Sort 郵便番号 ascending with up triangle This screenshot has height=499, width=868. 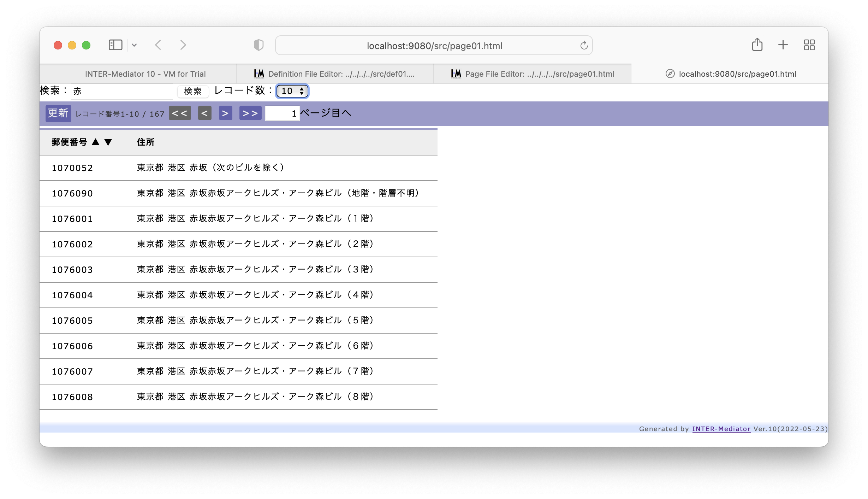[x=95, y=142]
